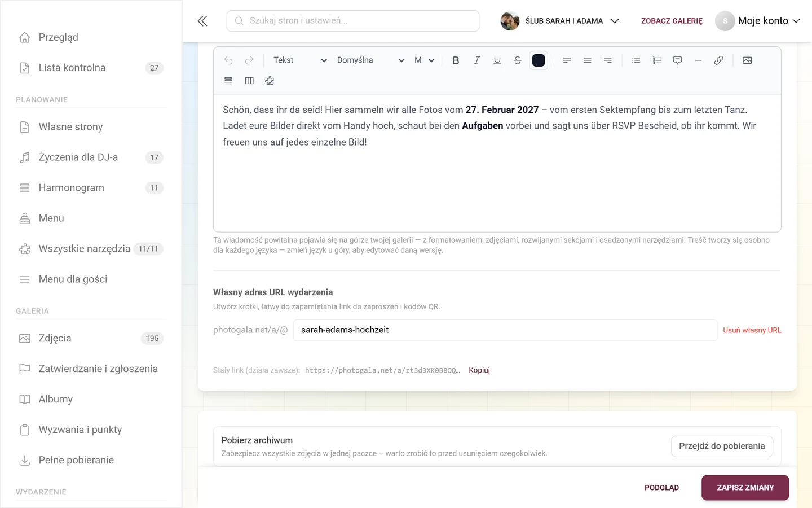Screen dimensions: 812x508
Task: Toggle strikethrough formatting
Action: (518, 60)
